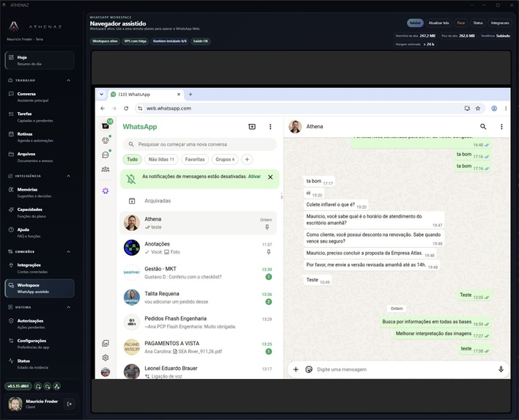
Task: Open Tarefas in Athenaz sidebar
Action: tap(40, 117)
